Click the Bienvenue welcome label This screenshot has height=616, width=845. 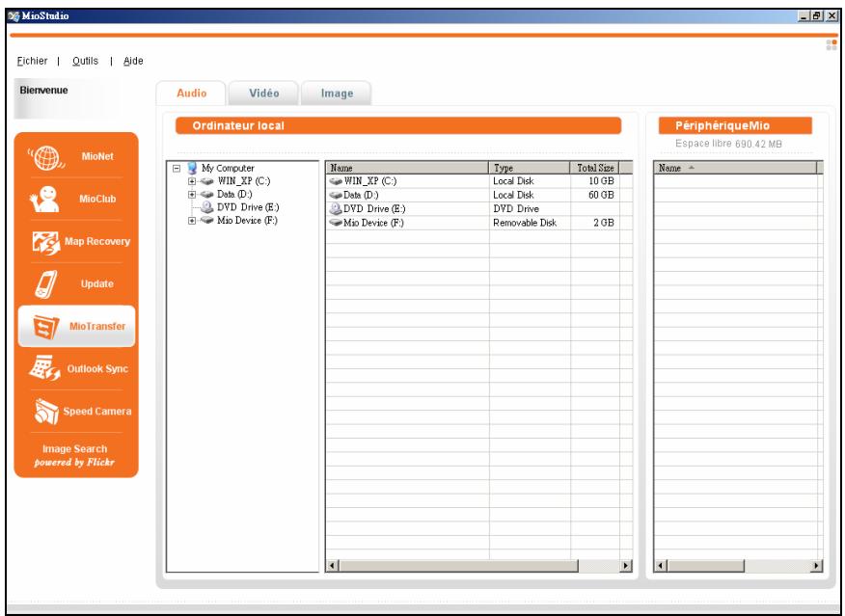[x=43, y=90]
